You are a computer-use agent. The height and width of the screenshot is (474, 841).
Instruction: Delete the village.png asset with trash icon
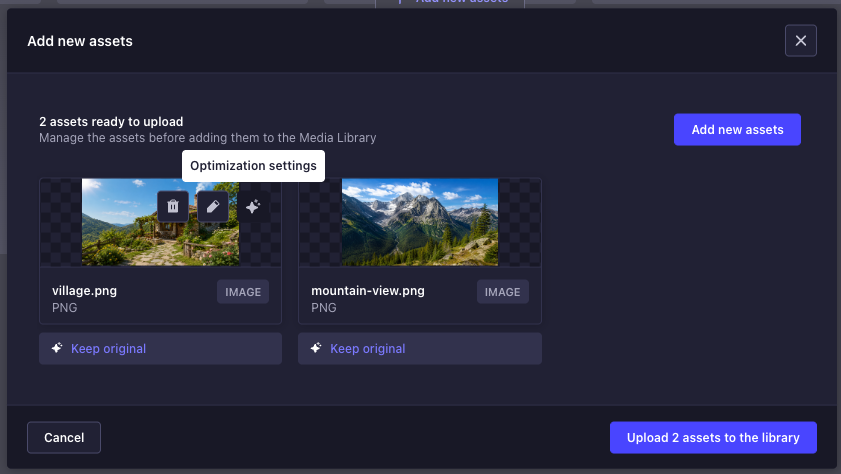pos(173,206)
